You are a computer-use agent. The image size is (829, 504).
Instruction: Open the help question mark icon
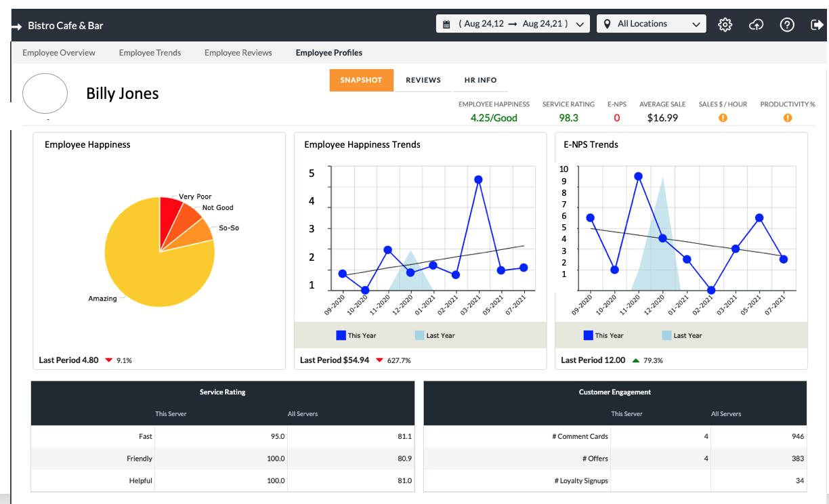tap(786, 24)
